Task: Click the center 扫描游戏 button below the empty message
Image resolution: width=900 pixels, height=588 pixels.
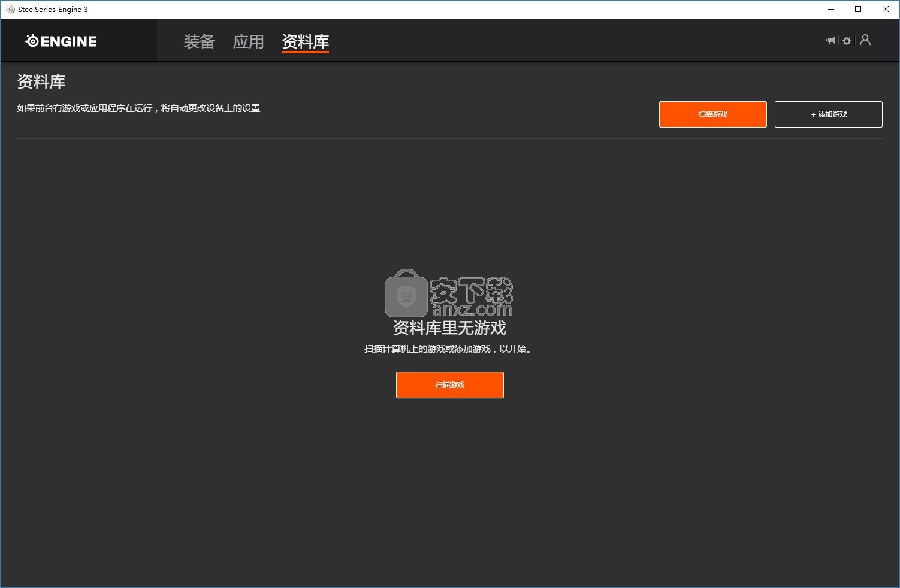Action: 450,385
